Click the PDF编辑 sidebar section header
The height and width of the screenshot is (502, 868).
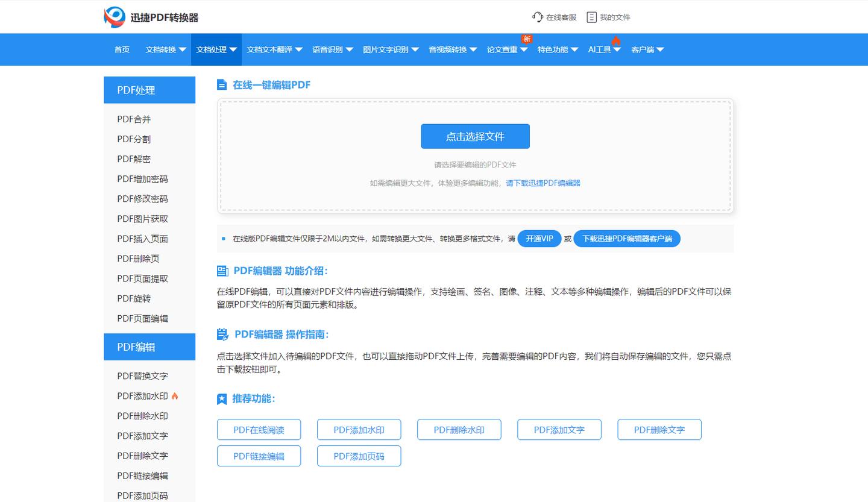(x=149, y=347)
